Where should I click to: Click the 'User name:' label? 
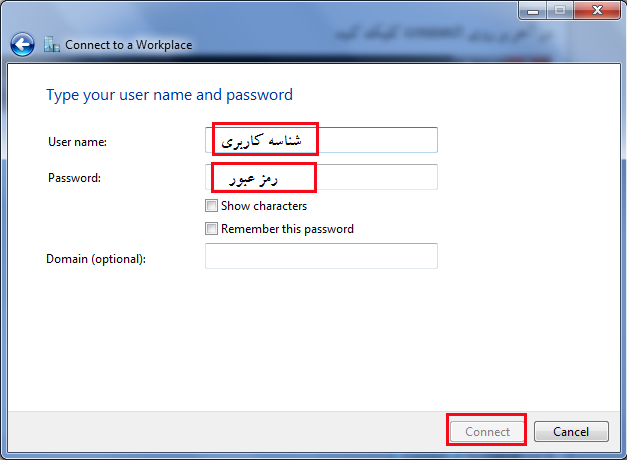pos(78,142)
